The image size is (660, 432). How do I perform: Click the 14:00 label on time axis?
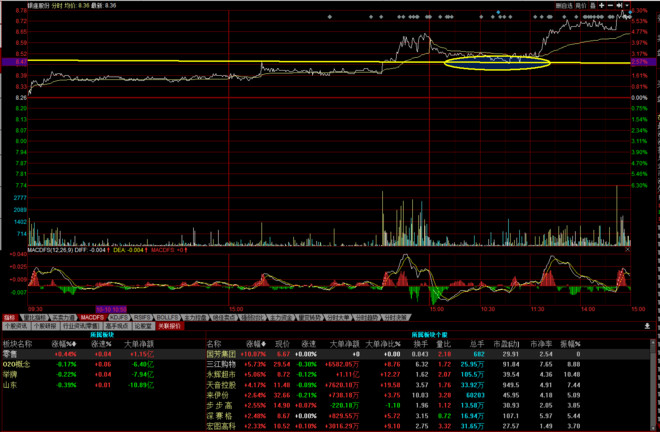tap(588, 309)
